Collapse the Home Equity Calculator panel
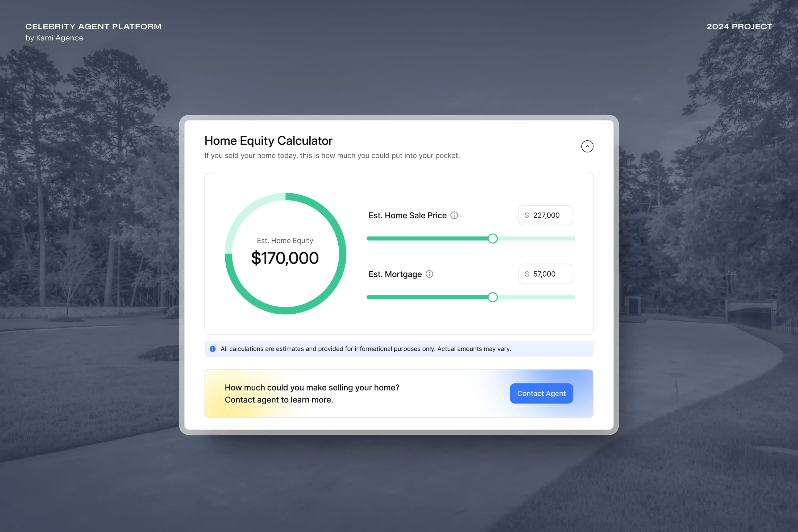The image size is (798, 532). point(587,146)
